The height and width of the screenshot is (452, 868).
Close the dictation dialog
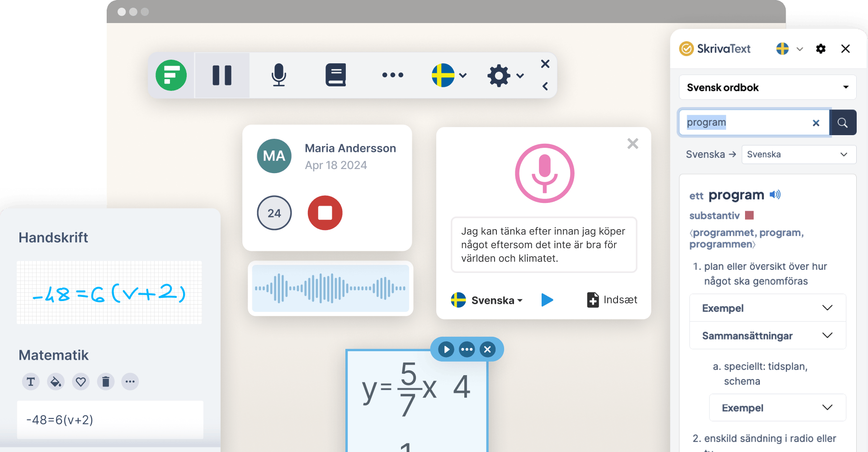point(633,144)
